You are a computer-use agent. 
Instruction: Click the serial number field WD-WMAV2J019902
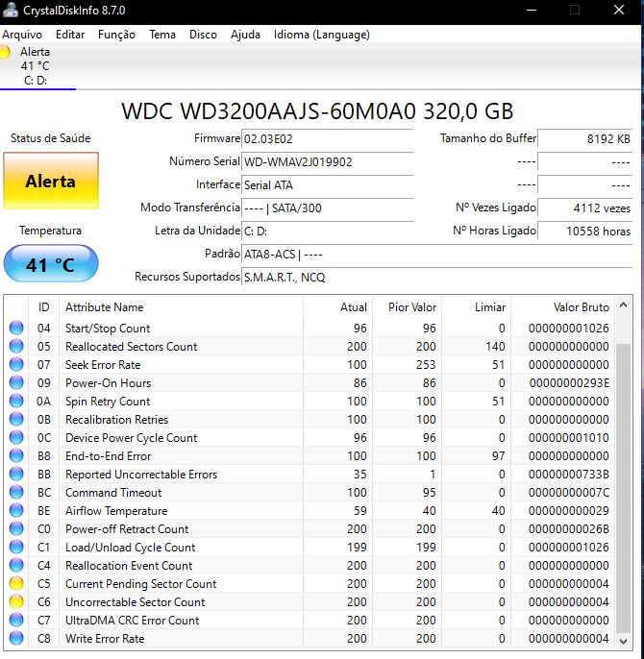pos(327,161)
